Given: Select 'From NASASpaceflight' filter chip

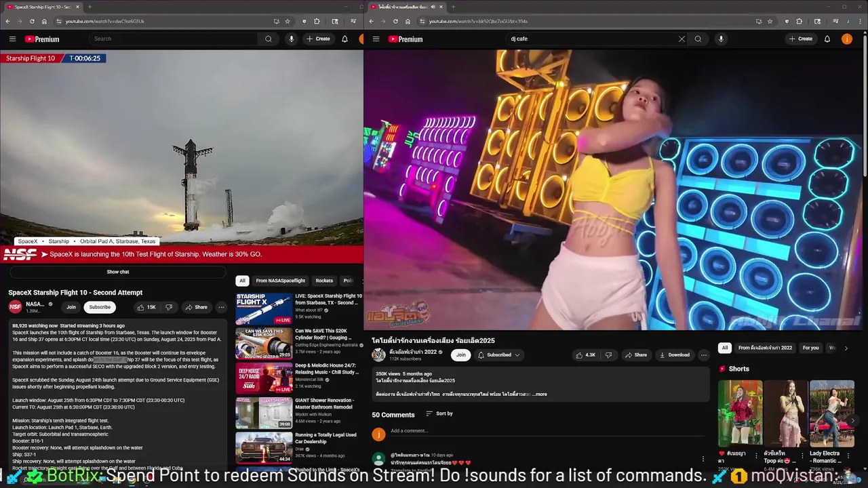Looking at the screenshot, I should pos(280,281).
